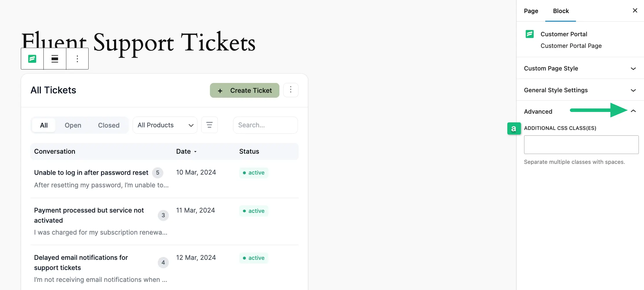
Task: Click the Create Ticket button
Action: tap(245, 90)
